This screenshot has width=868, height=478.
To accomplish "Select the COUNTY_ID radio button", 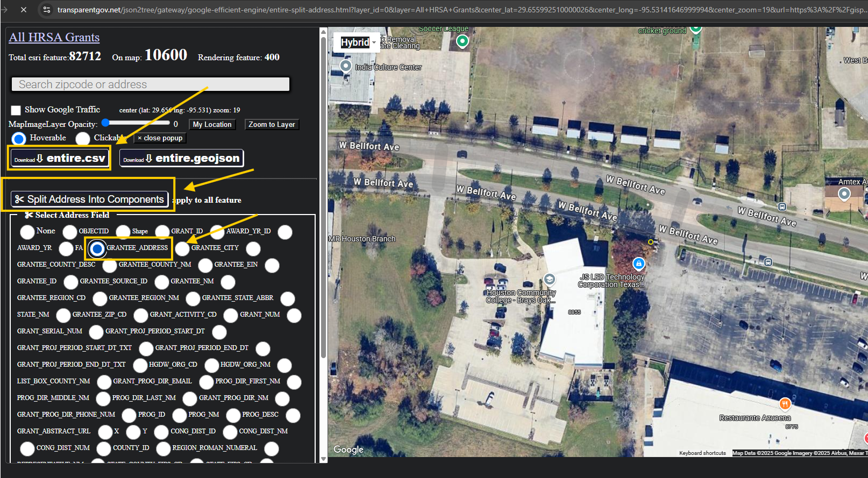I will point(104,449).
